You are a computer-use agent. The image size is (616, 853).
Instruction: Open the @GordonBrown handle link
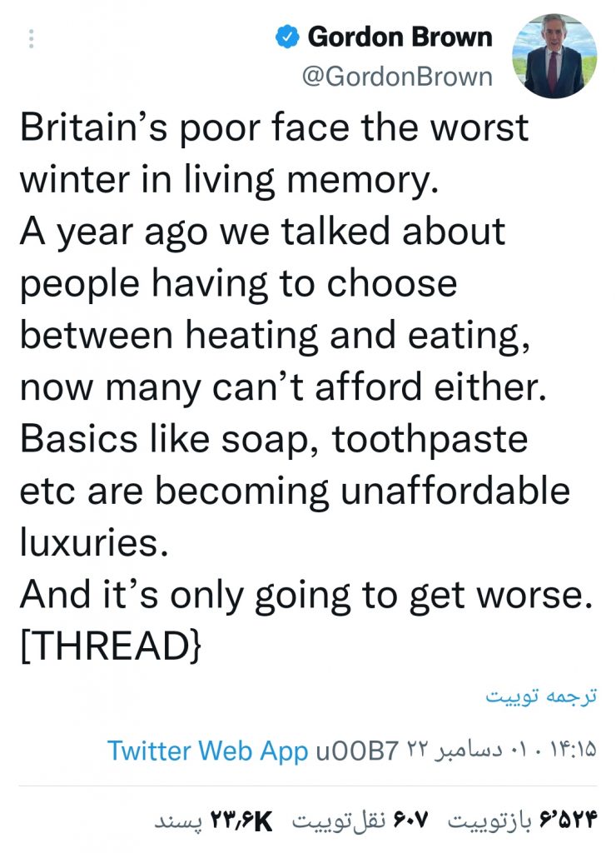coord(397,77)
